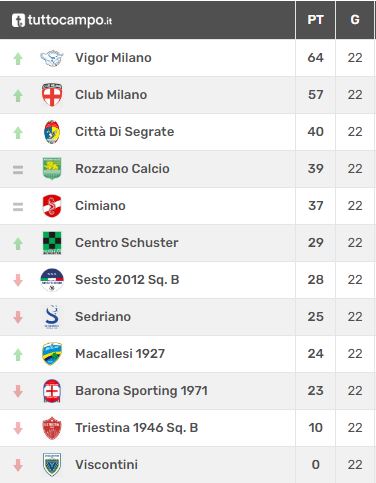Click the Rozzano Calcio green shield logo

[x=52, y=169]
